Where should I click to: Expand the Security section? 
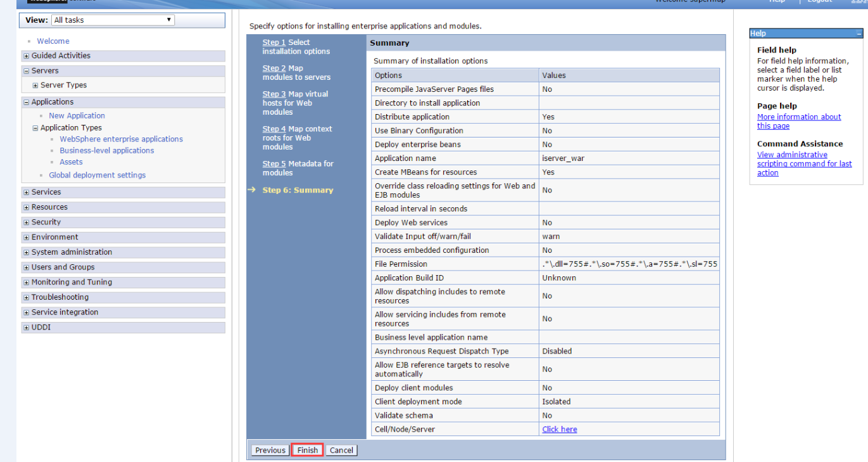click(26, 222)
